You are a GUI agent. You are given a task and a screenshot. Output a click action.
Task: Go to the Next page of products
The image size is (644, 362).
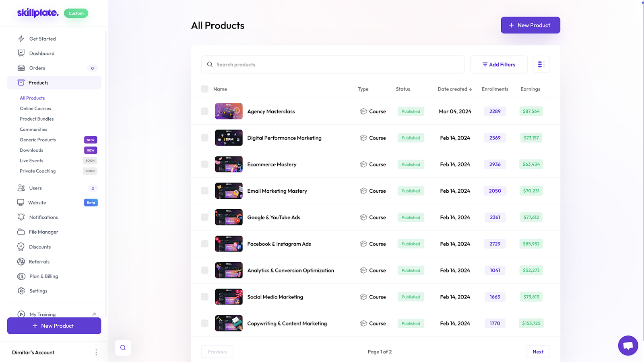tap(538, 351)
